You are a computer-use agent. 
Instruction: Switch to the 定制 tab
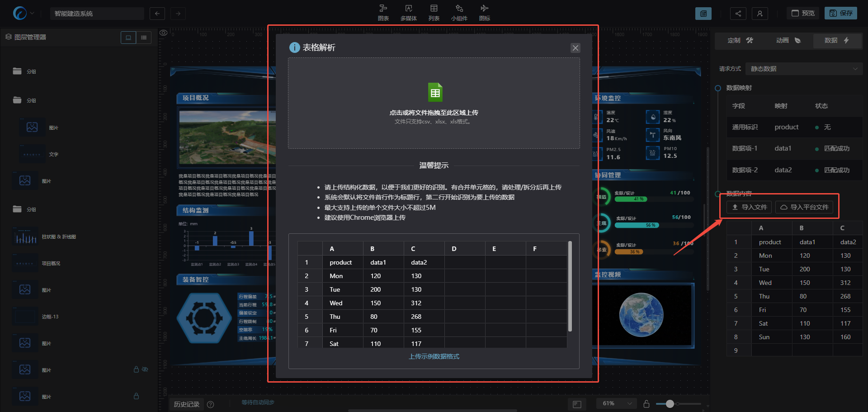point(740,41)
